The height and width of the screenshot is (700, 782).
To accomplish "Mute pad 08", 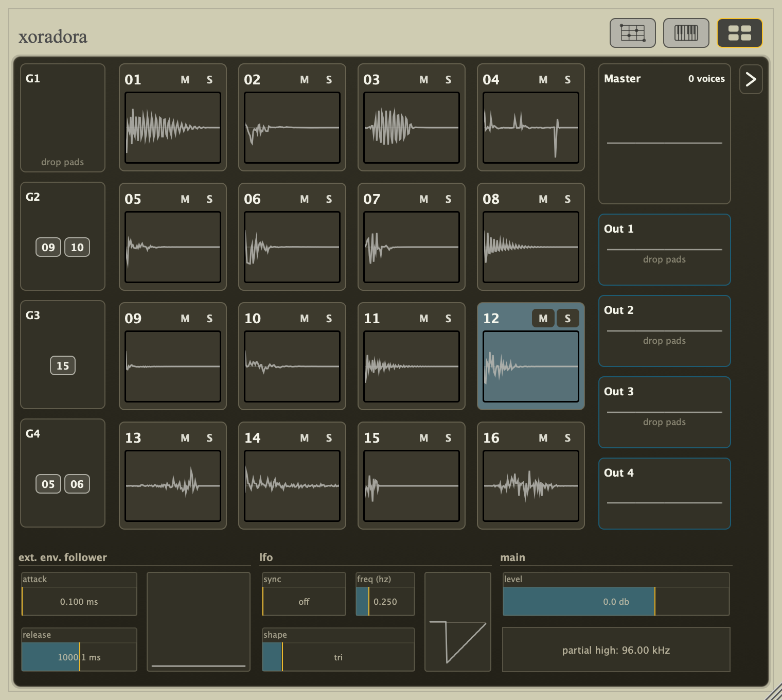I will pyautogui.click(x=543, y=199).
